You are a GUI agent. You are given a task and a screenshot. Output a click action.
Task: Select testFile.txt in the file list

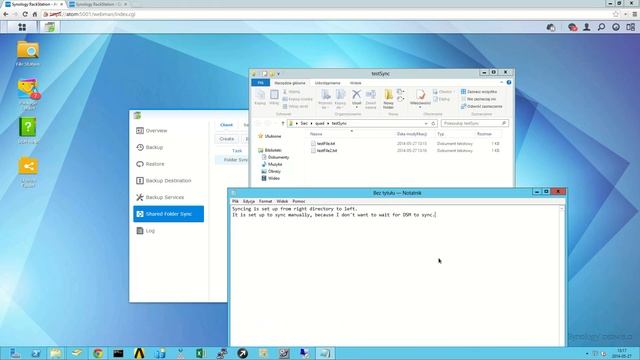pyautogui.click(x=323, y=144)
